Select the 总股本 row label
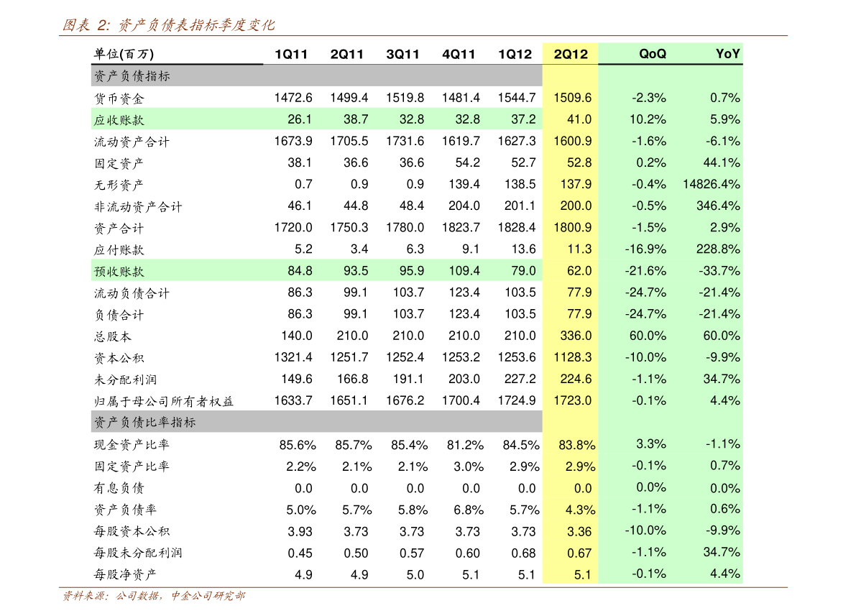 coord(112,336)
